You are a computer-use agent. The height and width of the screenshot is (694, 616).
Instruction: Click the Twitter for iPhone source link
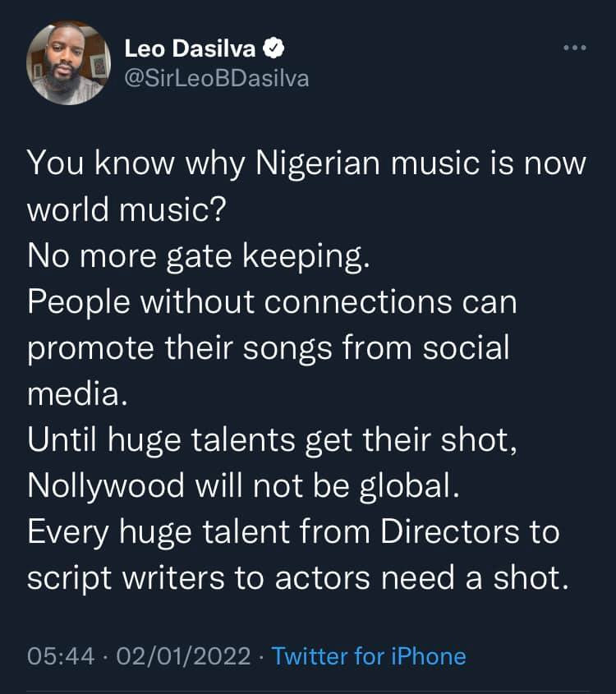368,656
